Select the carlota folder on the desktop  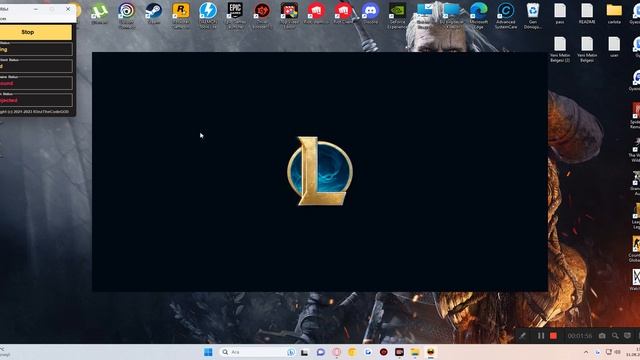614,13
